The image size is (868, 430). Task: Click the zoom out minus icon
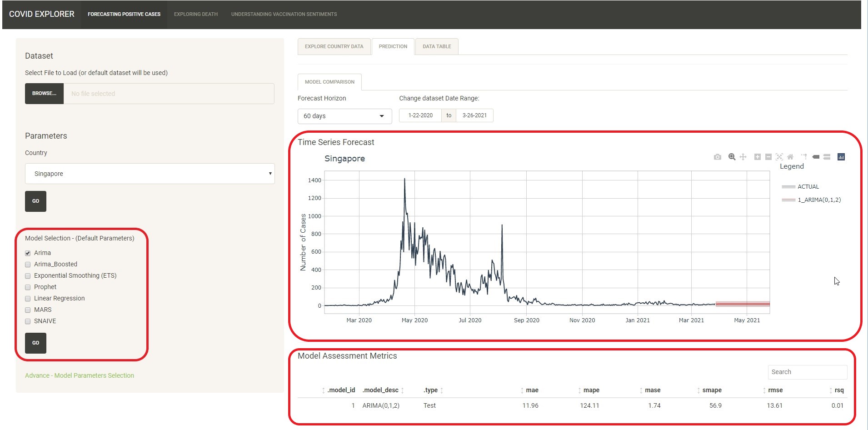click(768, 157)
